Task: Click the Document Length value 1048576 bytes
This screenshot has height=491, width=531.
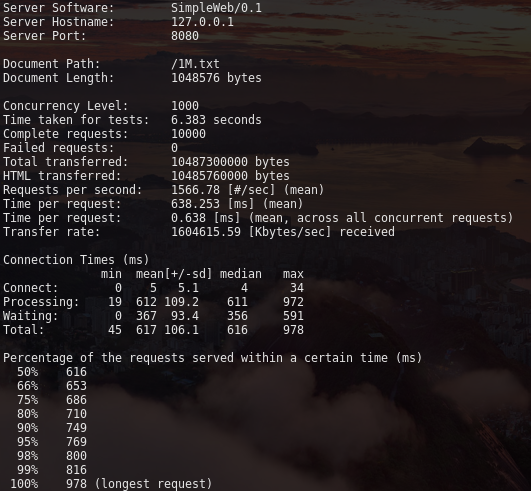Action: click(x=216, y=78)
